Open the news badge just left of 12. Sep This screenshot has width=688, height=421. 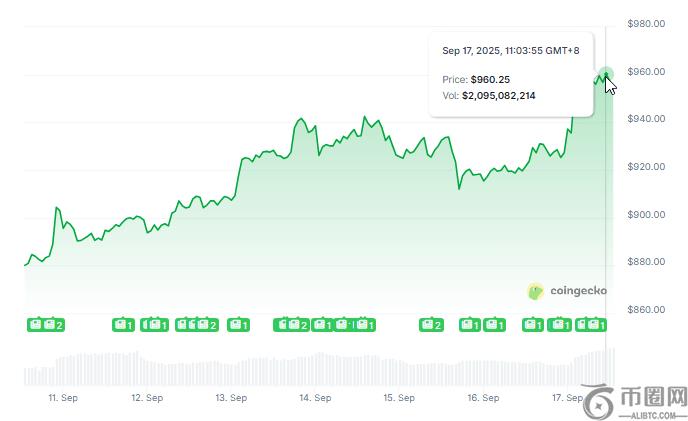point(123,325)
